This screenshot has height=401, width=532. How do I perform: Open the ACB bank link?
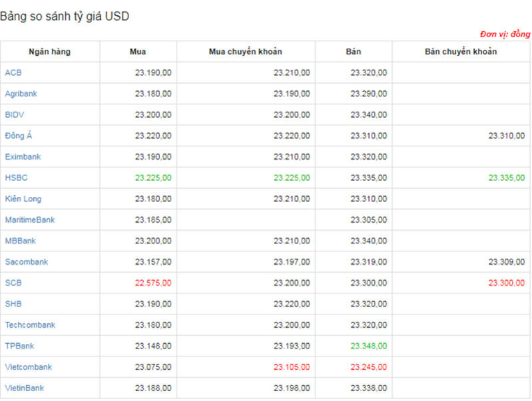coord(13,72)
